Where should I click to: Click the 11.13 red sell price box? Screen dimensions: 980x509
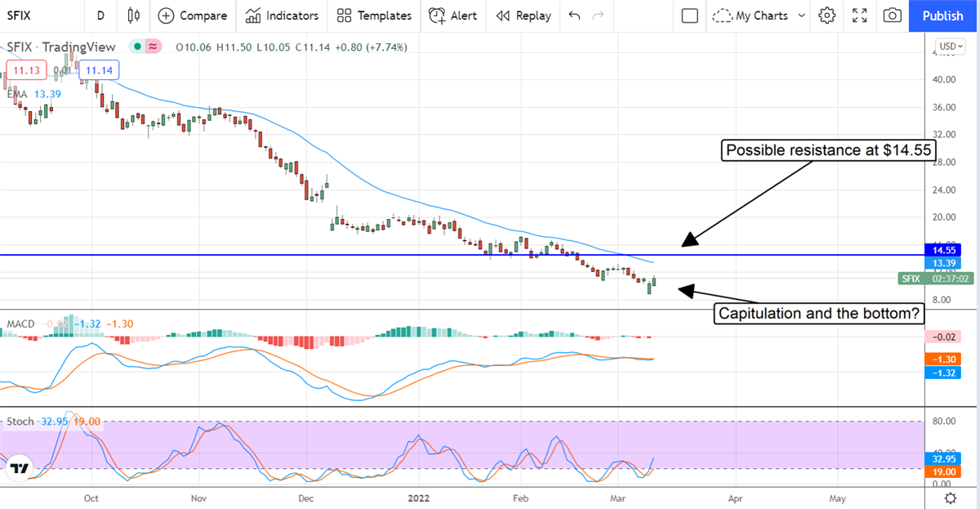click(25, 71)
